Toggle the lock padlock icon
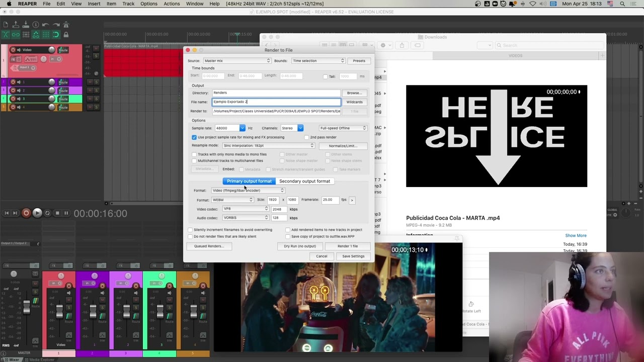The height and width of the screenshot is (362, 644). [66, 35]
